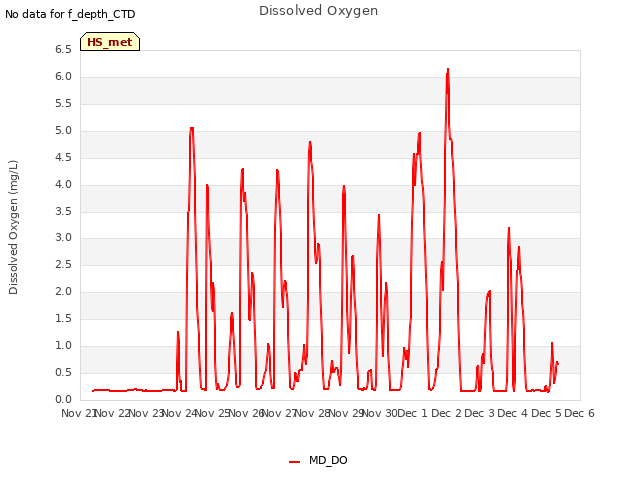Click the Dec 3 x-axis date label
This screenshot has width=640, height=480.
[x=480, y=413]
